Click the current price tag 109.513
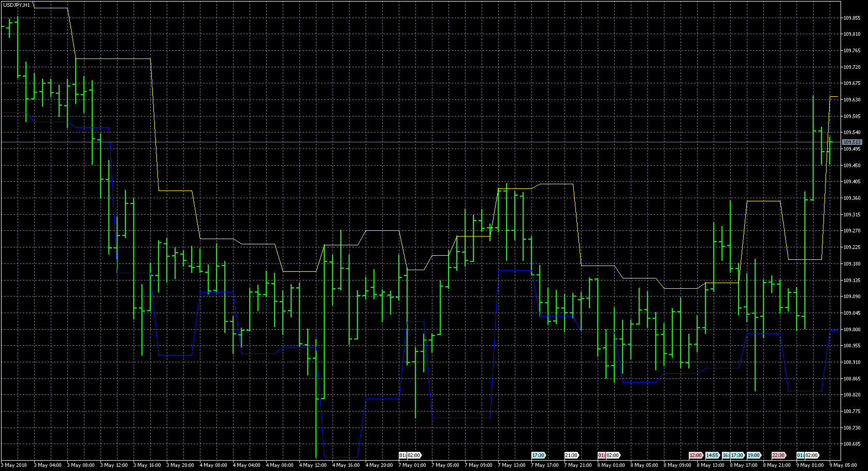The height and width of the screenshot is (471, 868). [x=852, y=142]
